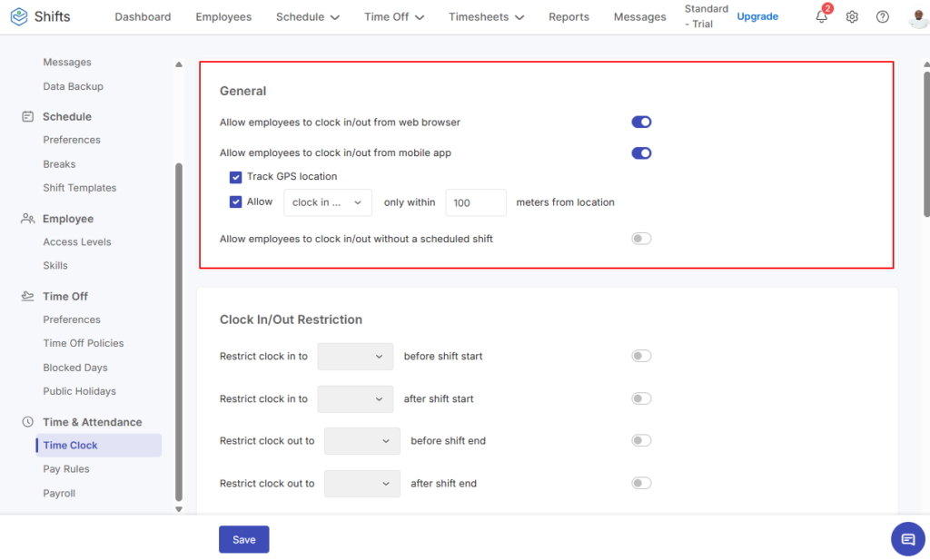Open Pay Rules in sidebar
930x560 pixels.
click(65, 468)
